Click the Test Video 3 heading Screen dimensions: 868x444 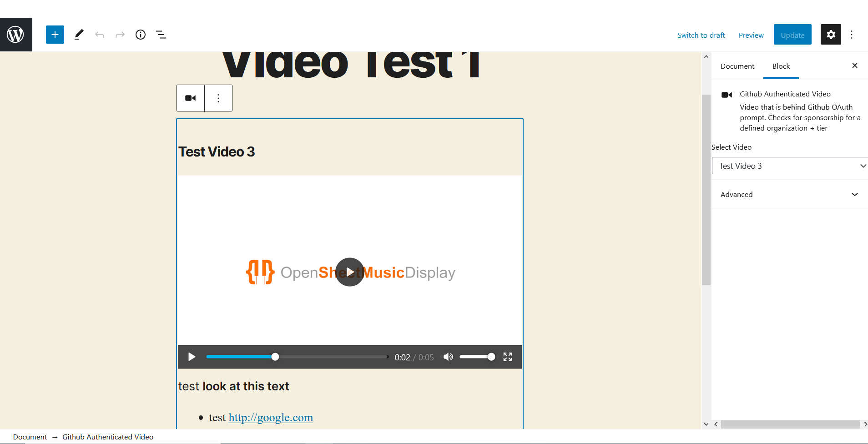[217, 152]
